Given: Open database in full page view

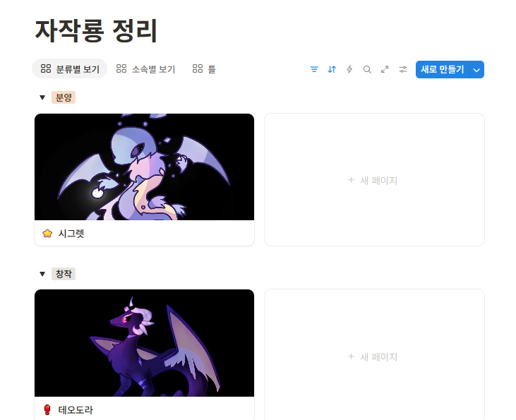Looking at the screenshot, I should (x=385, y=69).
